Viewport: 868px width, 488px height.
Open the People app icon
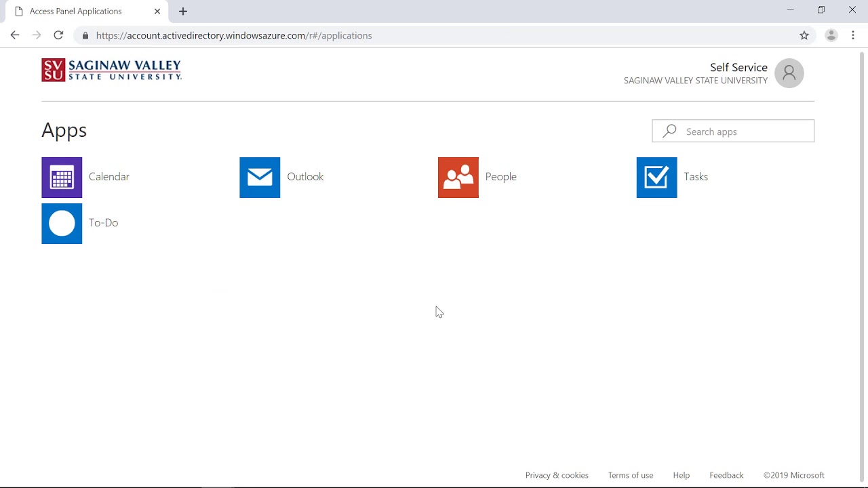click(x=458, y=178)
